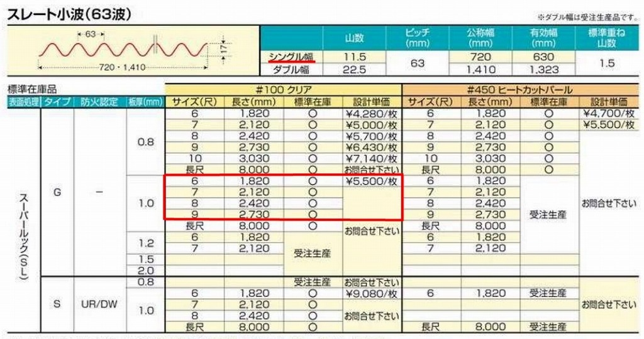Select the 標準重ね山数 header cell
The height and width of the screenshot is (339, 644).
606,38
